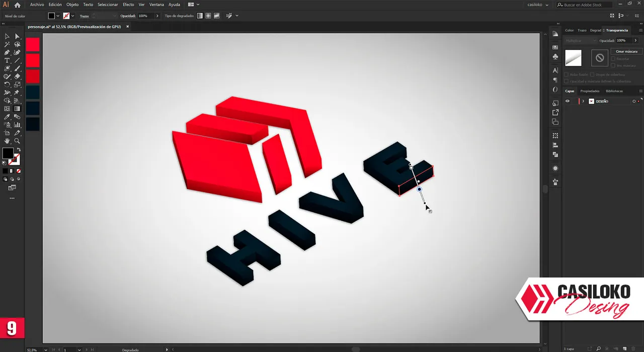Image resolution: width=644 pixels, height=352 pixels.
Task: Select the Curvature tool
Action: point(17,52)
